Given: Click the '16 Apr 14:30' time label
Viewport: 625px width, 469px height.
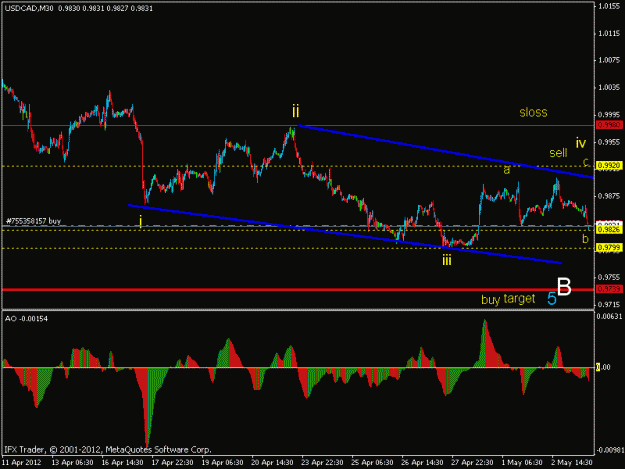Looking at the screenshot, I should point(122,462).
